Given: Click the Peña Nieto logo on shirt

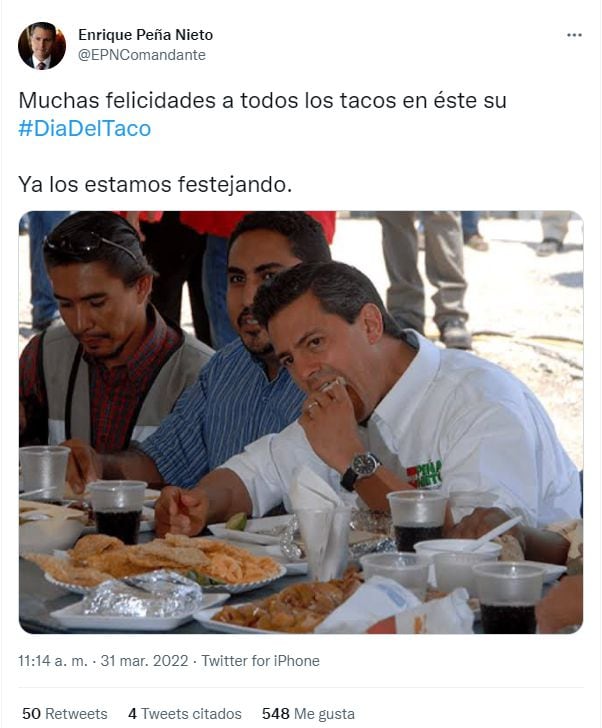Looking at the screenshot, I should 424,474.
